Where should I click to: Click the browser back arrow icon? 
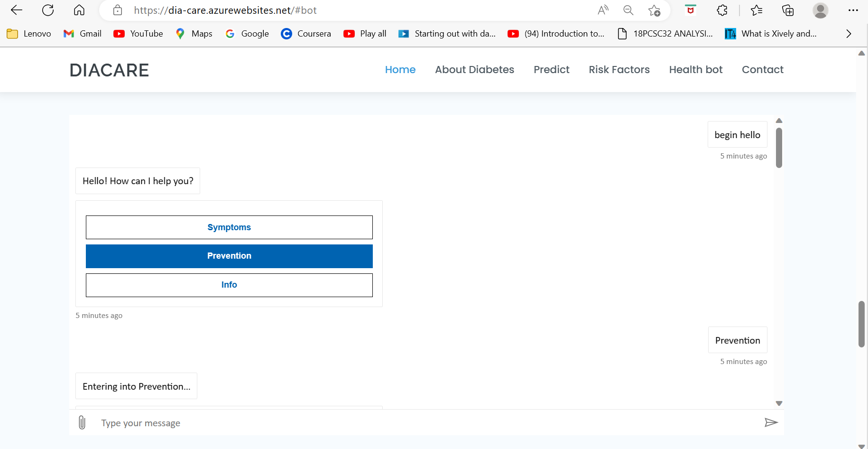point(16,10)
